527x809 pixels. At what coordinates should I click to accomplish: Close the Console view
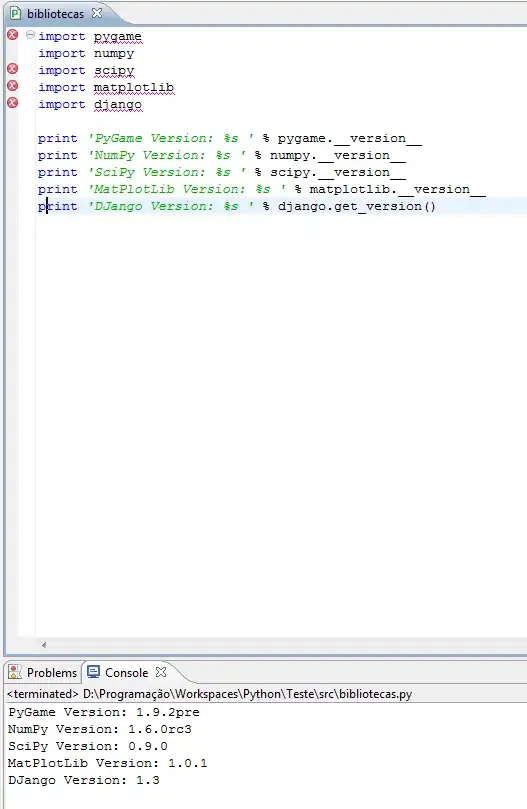coord(161,672)
